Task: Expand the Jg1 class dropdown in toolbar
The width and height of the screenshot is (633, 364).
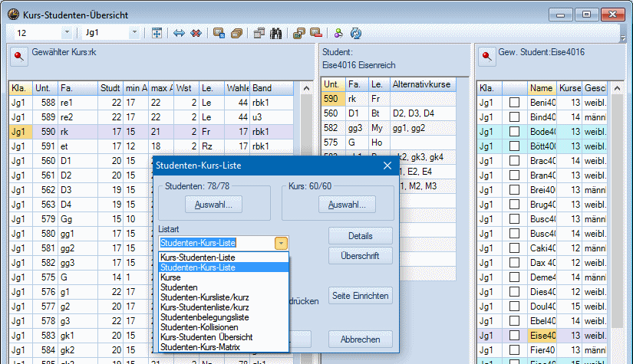Action: pos(134,33)
